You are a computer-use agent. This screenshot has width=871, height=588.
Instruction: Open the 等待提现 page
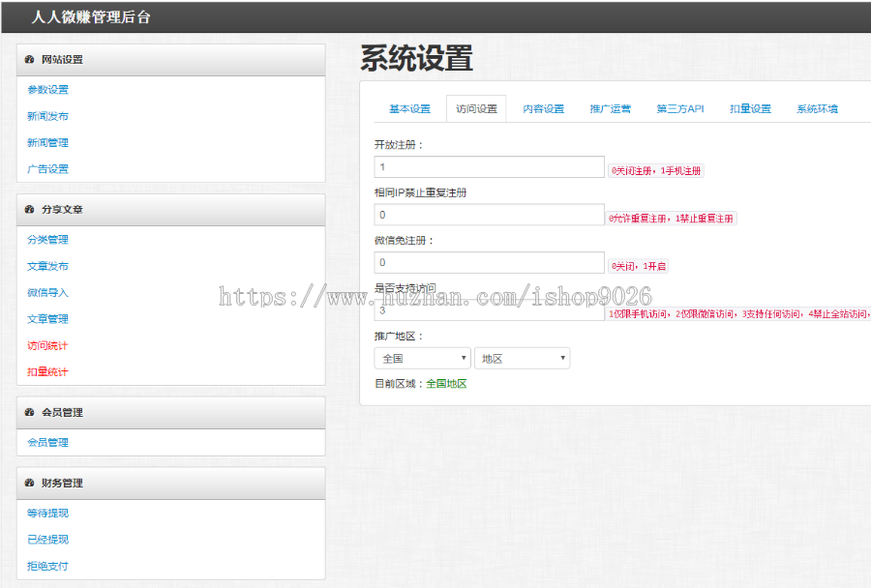click(46, 513)
